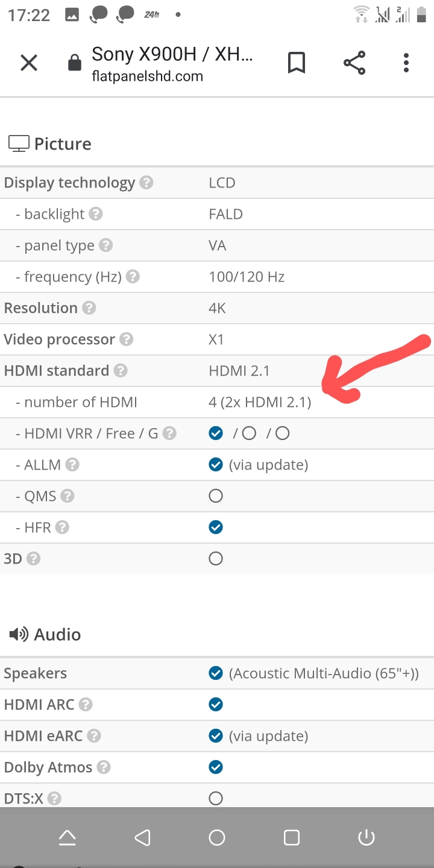Tap the Android home circle button
434x868 pixels.
pos(217,837)
